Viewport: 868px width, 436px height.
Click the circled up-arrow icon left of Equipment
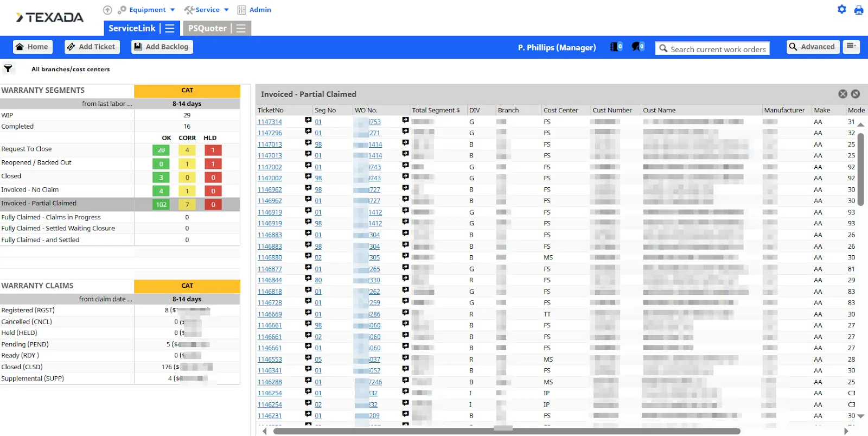(107, 10)
